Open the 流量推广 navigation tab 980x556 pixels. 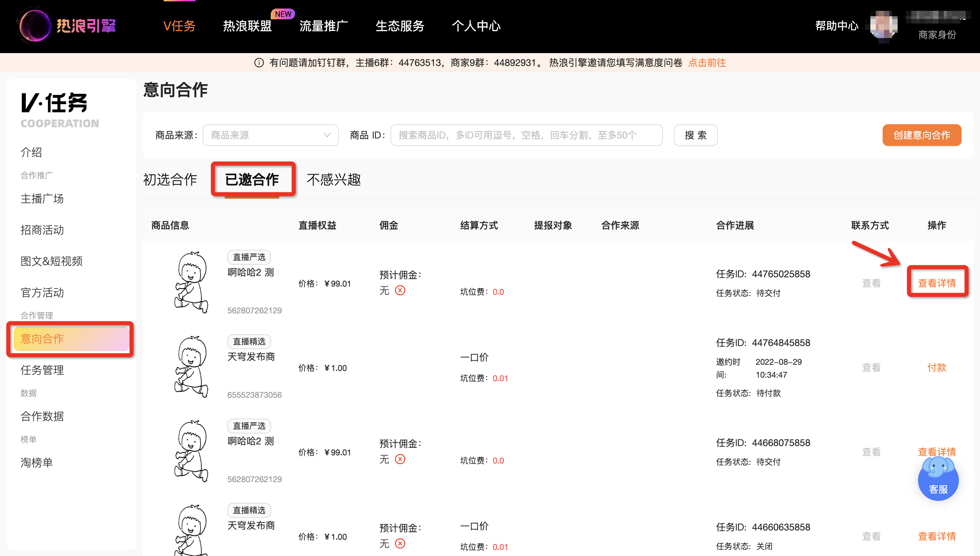click(323, 26)
